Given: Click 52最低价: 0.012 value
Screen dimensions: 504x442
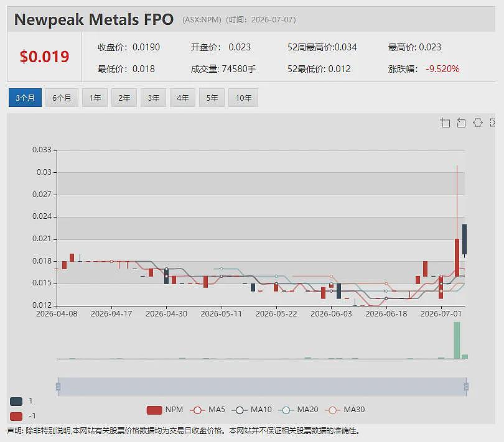Looking at the screenshot, I should [319, 69].
